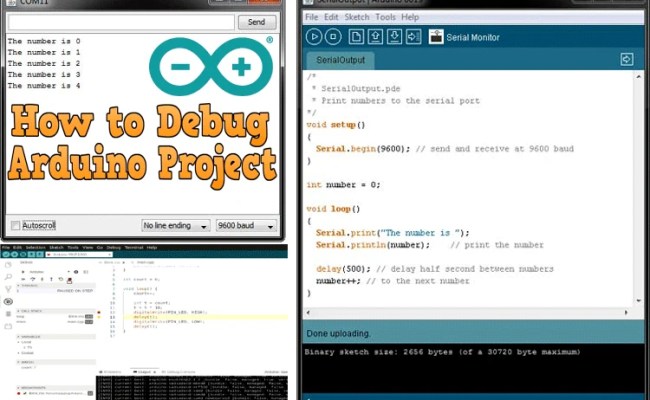Viewport: 650px width, 400px height.
Task: Open the debug configuration gear icon
Action: [76, 272]
